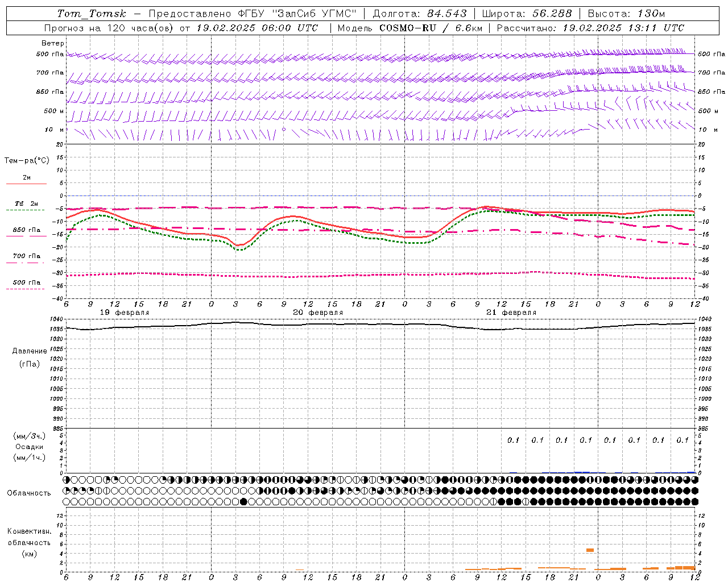The width and height of the screenshot is (728, 582).
Task: Select the Прогноз на 120 часа(ов) text
Action: pos(109,28)
